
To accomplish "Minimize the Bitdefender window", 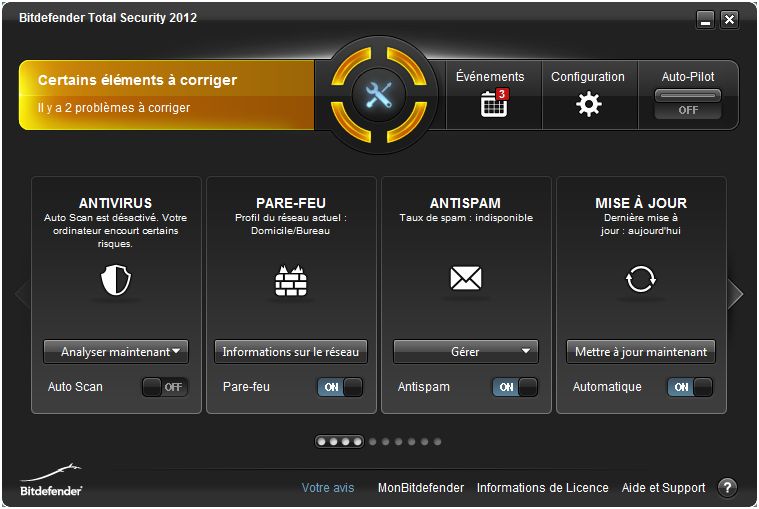I will tap(706, 20).
